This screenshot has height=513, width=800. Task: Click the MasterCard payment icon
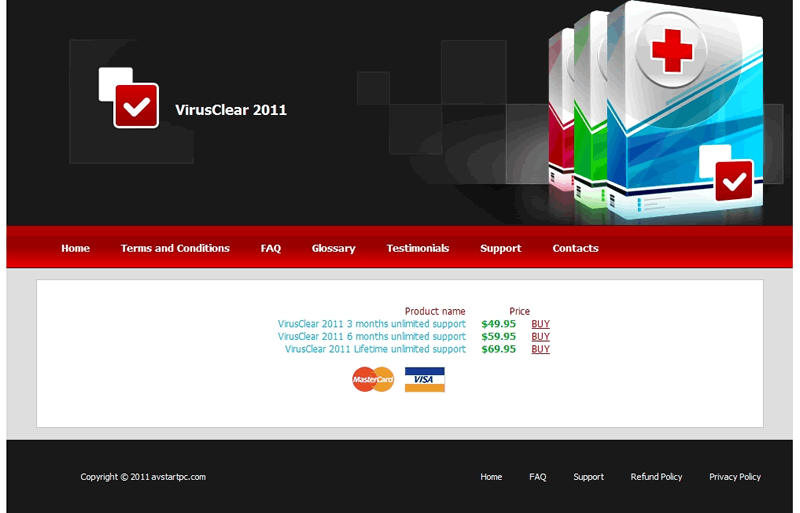[x=373, y=380]
